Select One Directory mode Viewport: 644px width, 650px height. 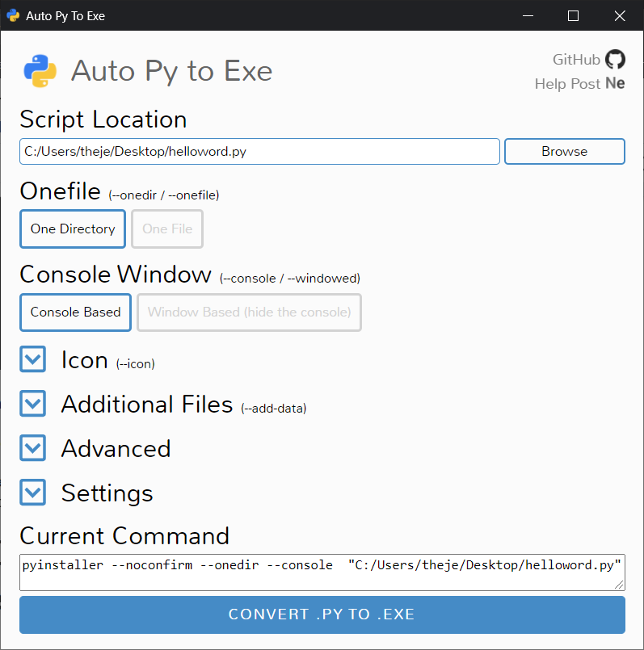click(x=73, y=229)
